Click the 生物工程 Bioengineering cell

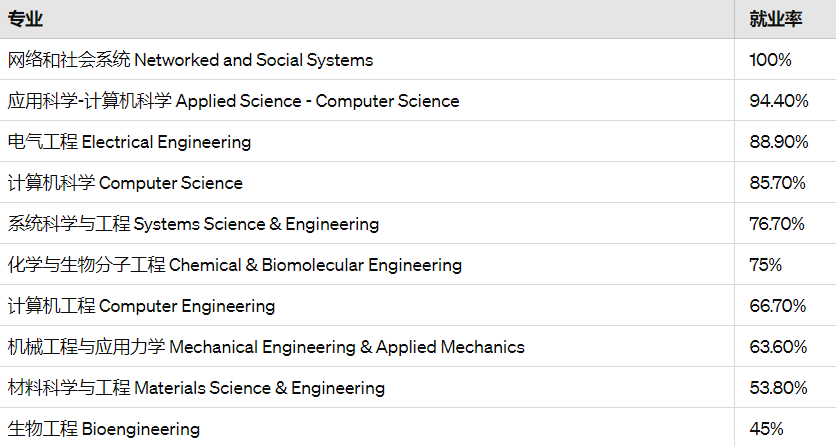367,428
